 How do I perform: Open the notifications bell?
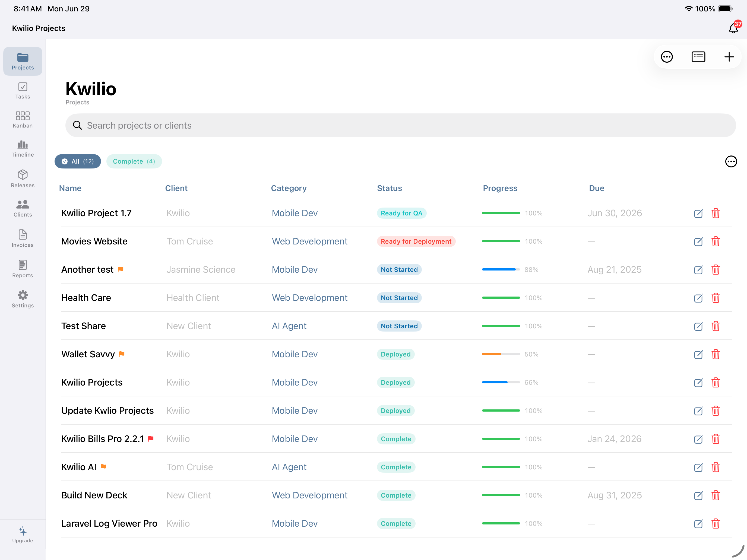733,28
